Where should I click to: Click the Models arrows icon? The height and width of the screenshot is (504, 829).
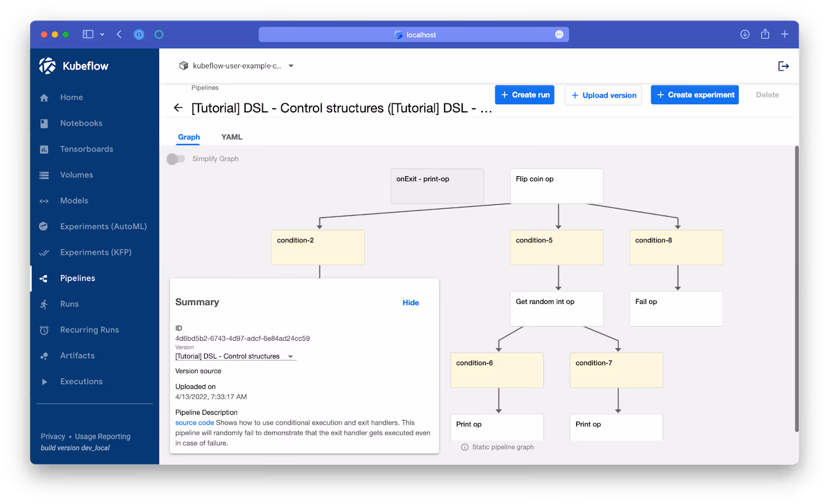[44, 201]
